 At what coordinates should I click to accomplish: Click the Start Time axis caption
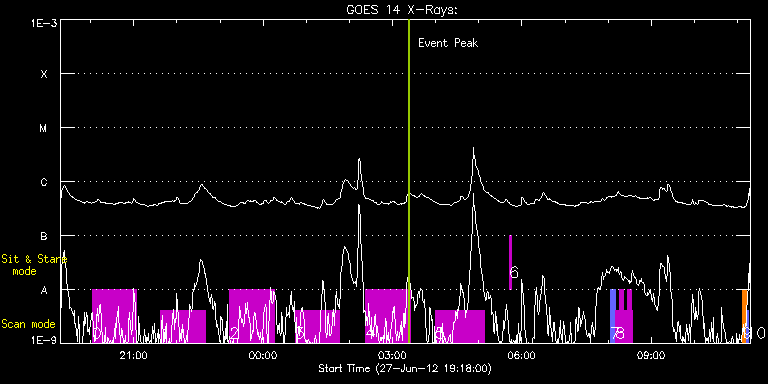click(x=405, y=368)
